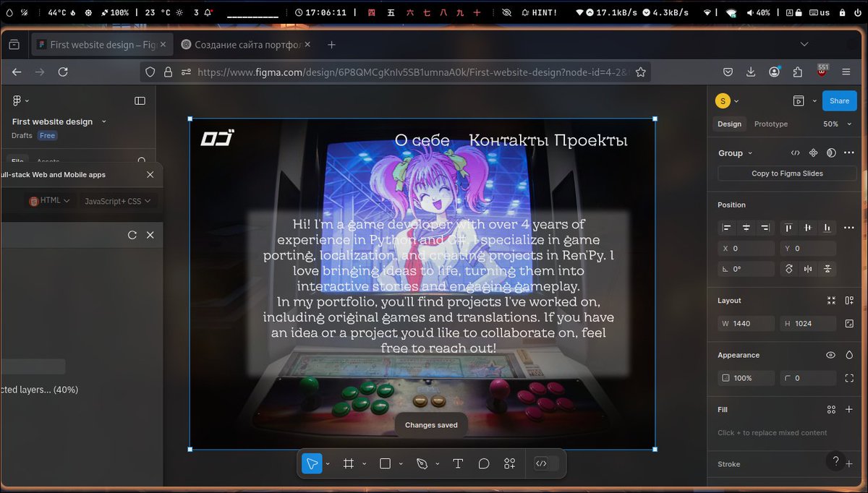Click the use as mask icon

(831, 153)
